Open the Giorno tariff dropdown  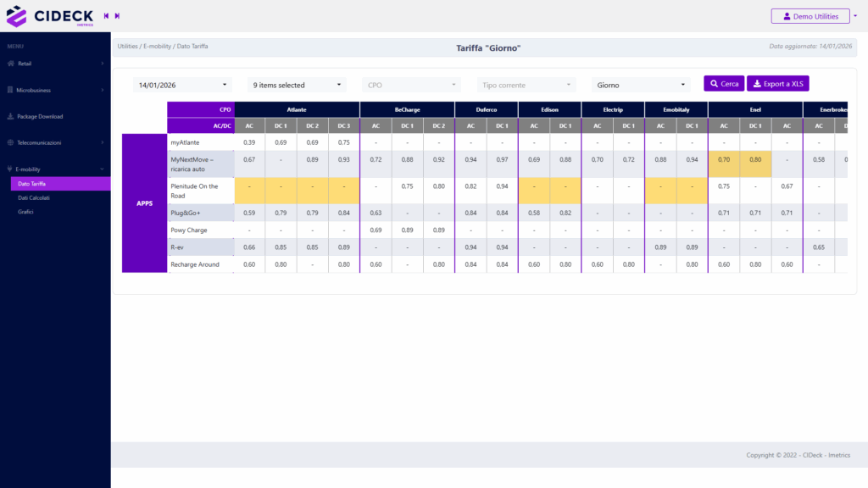point(642,85)
